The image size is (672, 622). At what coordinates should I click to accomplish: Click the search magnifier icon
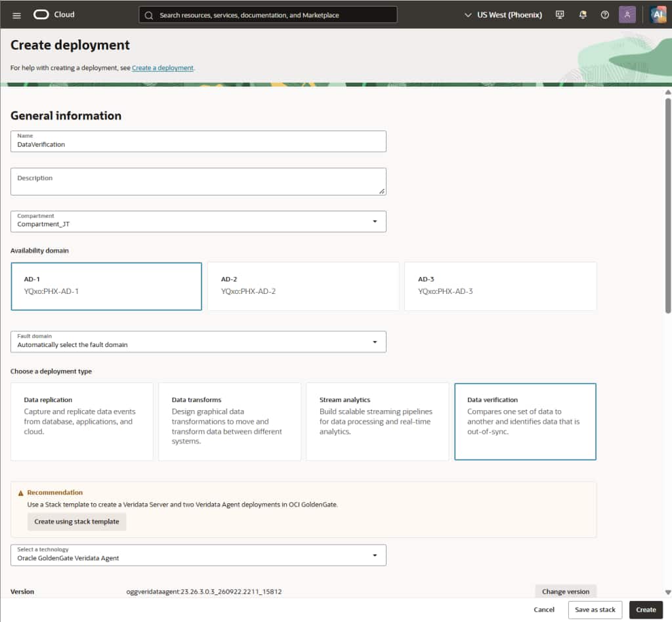click(149, 16)
